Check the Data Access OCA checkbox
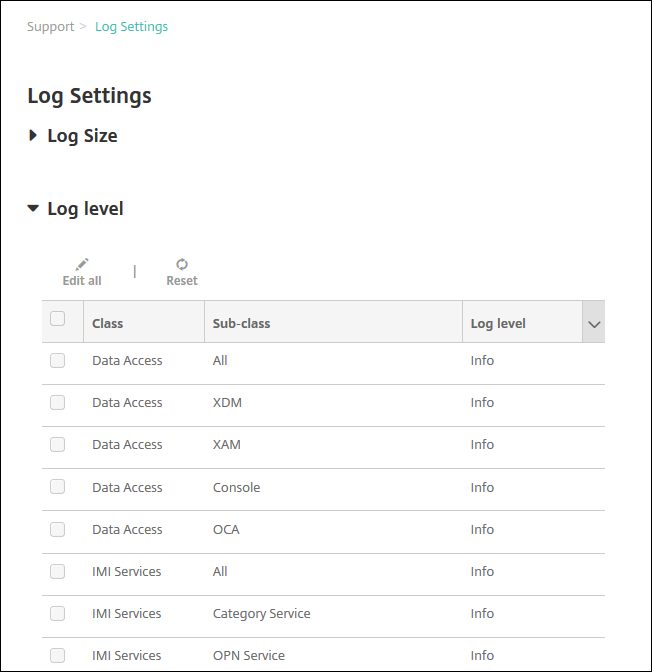Screen dimensions: 652x672 (x=58, y=529)
